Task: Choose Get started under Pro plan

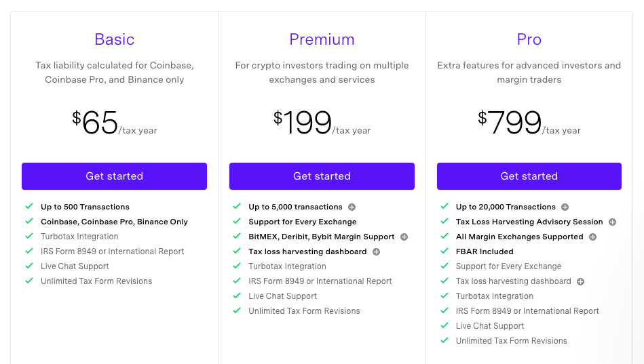Action: [529, 176]
